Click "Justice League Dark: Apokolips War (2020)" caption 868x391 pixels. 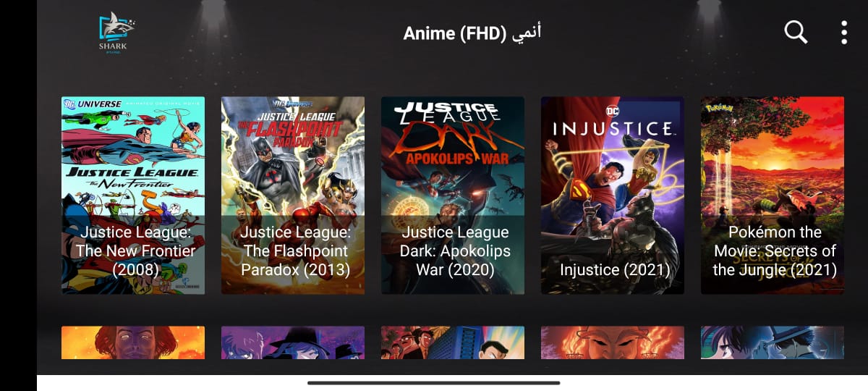click(455, 251)
